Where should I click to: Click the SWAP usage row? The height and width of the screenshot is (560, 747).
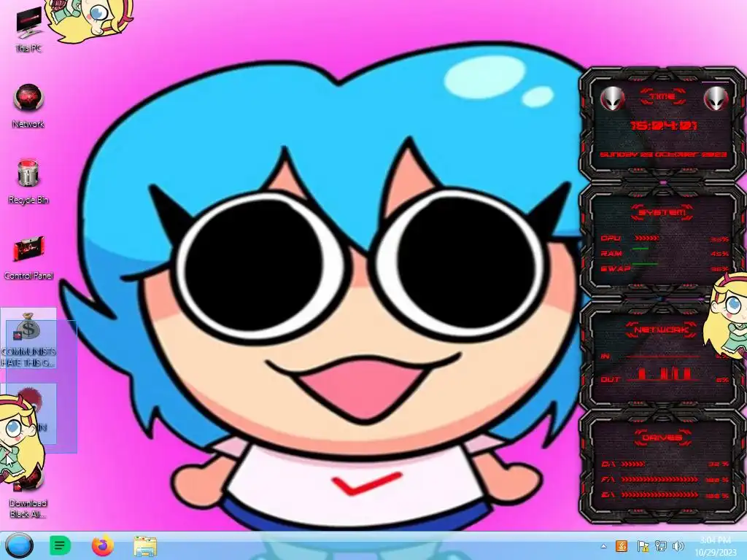tap(665, 268)
